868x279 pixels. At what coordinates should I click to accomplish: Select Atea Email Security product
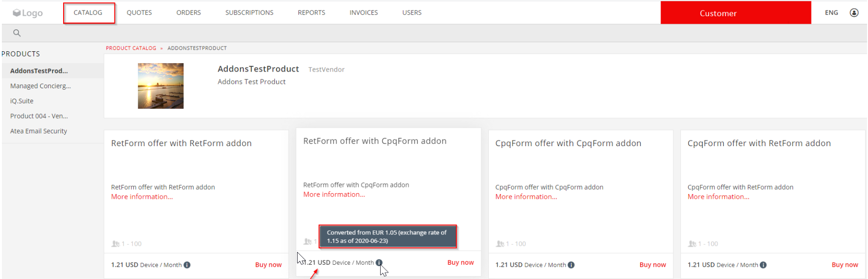(38, 131)
